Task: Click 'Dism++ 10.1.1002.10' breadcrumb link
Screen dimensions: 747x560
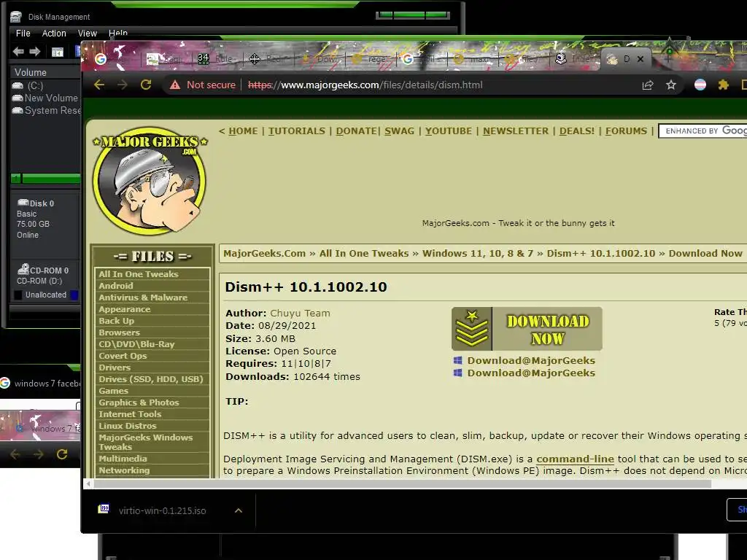Action: click(601, 253)
